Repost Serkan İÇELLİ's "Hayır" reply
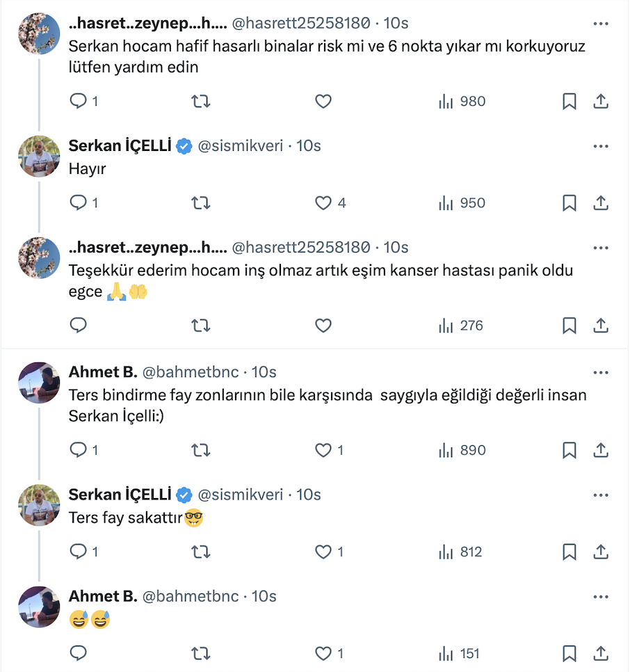630x672 pixels. (200, 203)
